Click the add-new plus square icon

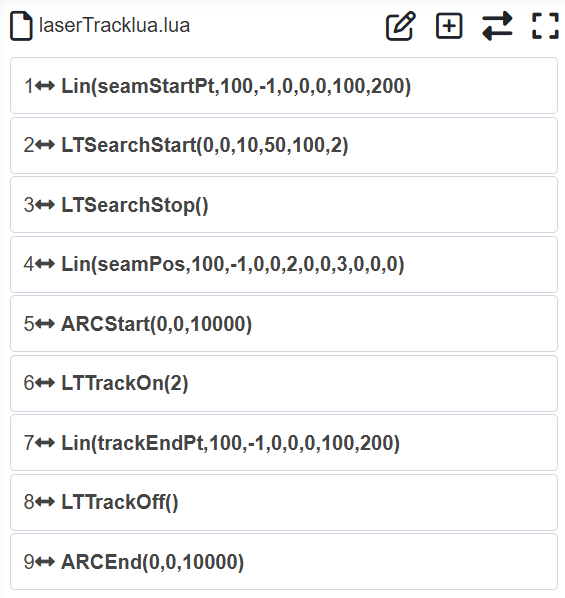[449, 26]
